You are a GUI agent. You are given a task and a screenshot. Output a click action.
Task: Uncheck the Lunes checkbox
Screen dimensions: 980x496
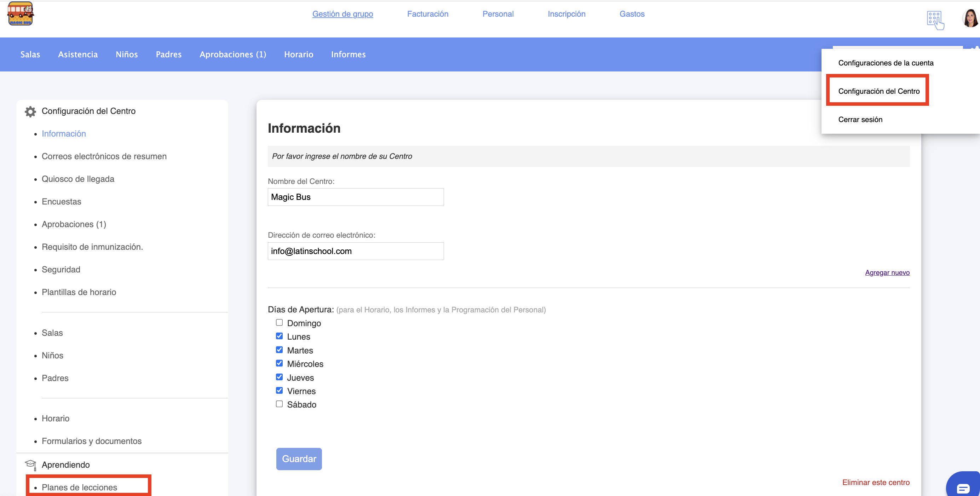(x=279, y=336)
